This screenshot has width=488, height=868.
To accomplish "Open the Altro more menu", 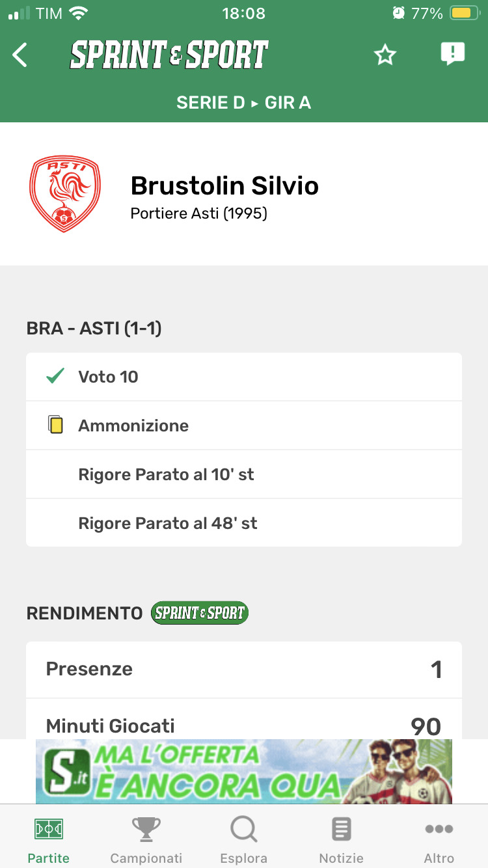I will (x=439, y=840).
